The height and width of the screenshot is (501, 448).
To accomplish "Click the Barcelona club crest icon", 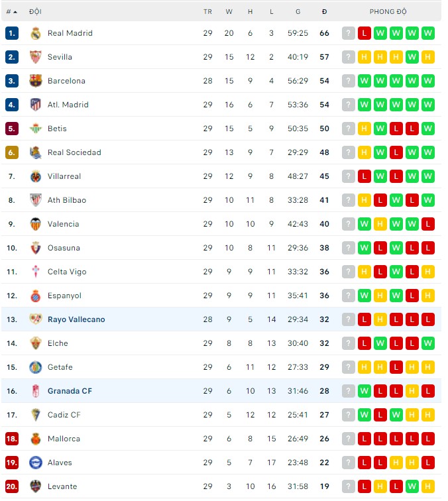I will [36, 81].
